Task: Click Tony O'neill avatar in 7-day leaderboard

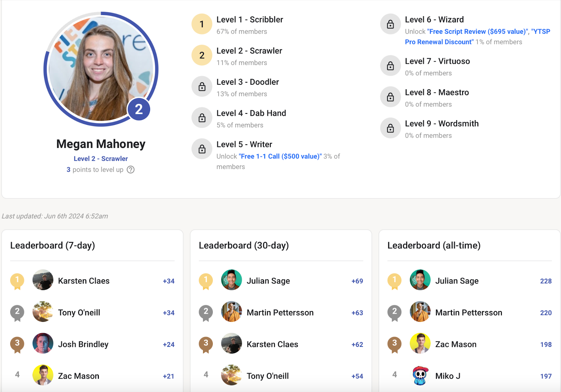Action: coord(43,311)
